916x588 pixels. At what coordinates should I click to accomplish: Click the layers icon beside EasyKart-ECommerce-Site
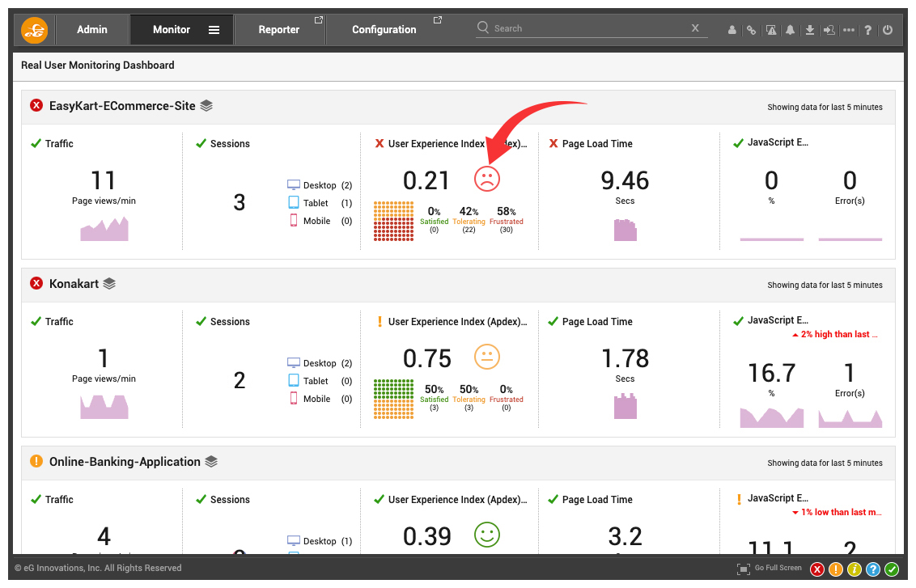(206, 105)
